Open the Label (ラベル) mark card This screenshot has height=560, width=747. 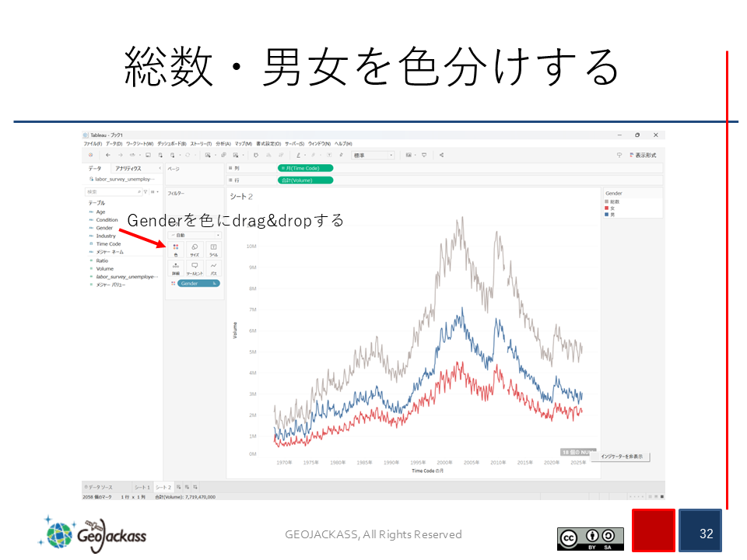pyautogui.click(x=214, y=250)
